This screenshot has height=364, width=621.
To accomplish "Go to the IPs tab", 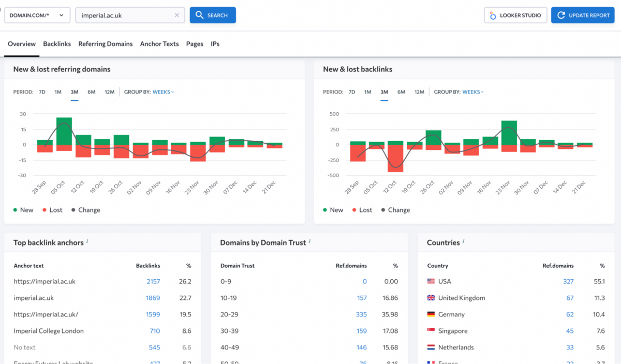I will point(215,44).
